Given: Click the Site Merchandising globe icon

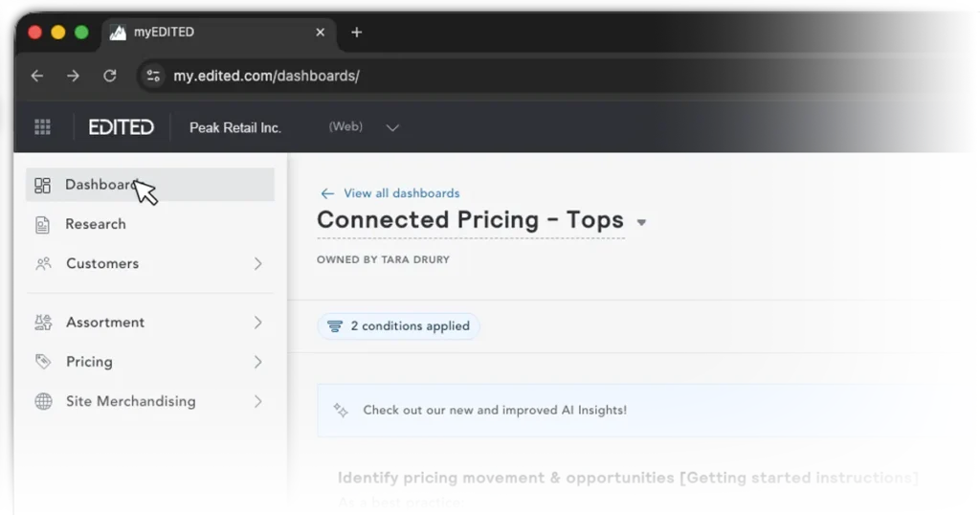Looking at the screenshot, I should pos(43,402).
